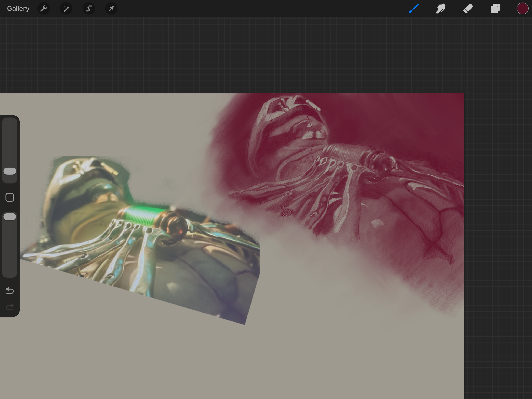The width and height of the screenshot is (532, 399).
Task: Open the Actions wrench menu
Action: 44,9
